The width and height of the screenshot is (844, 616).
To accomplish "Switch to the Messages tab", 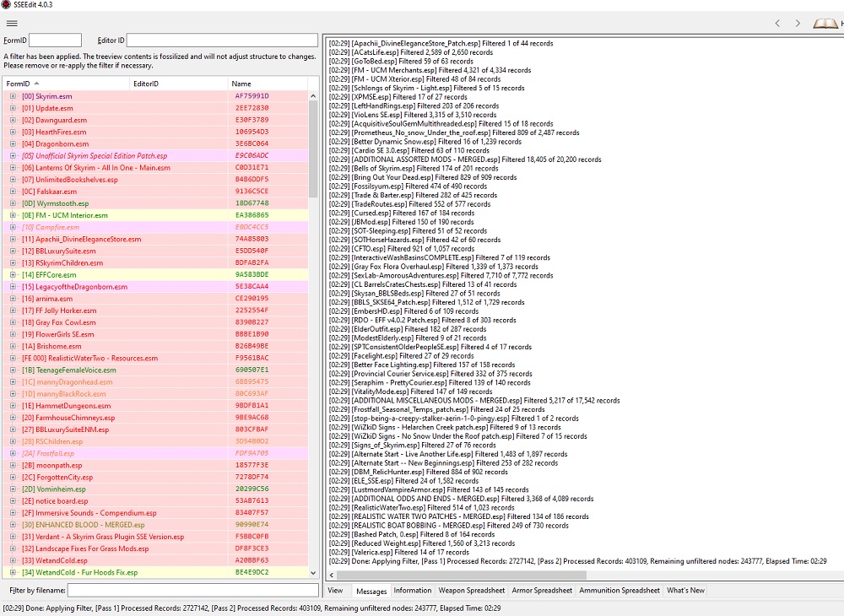I will tap(371, 591).
